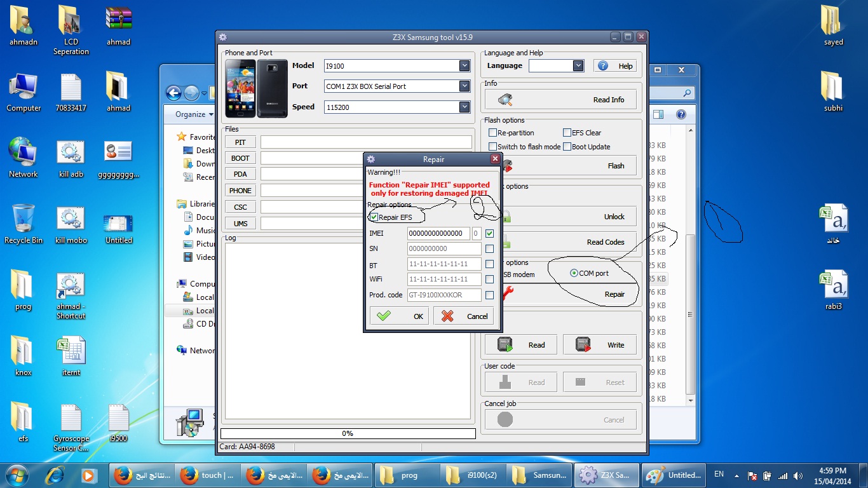868x488 pixels.
Task: Switch to the 'touch | ...' Firefox taskbar window
Action: (208, 475)
